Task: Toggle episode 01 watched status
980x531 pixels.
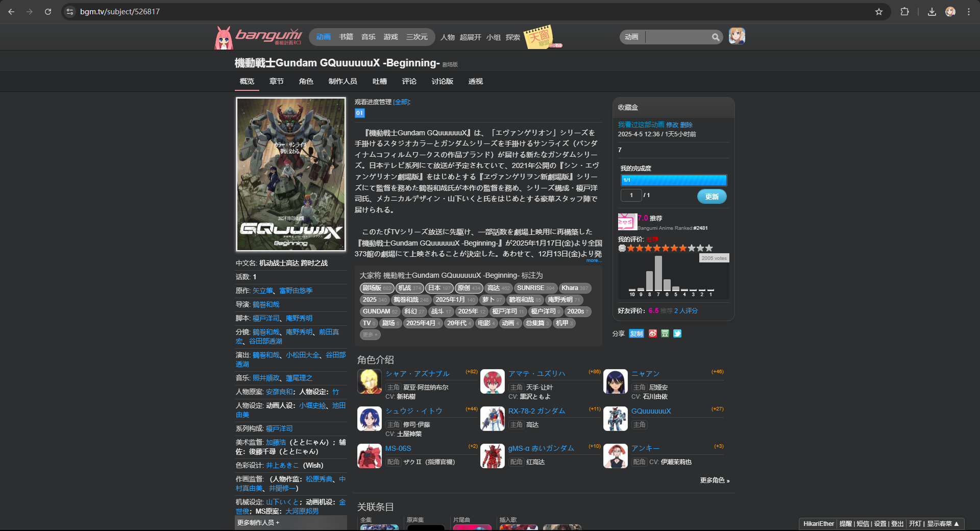Action: point(360,113)
